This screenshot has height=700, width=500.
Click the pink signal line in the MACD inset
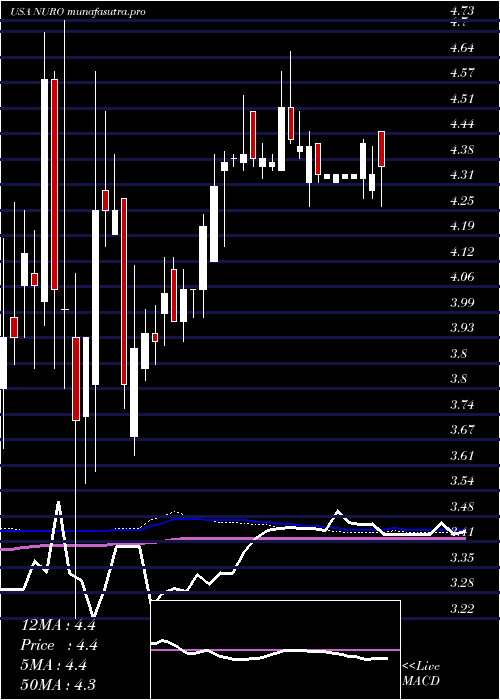pyautogui.click(x=275, y=650)
